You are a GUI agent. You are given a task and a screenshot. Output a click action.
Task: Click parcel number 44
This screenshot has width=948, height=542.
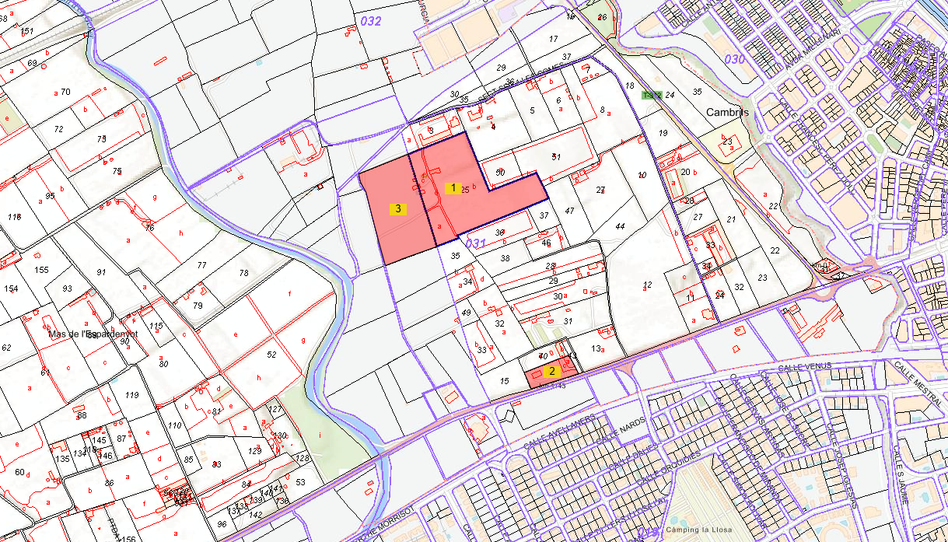click(x=620, y=227)
